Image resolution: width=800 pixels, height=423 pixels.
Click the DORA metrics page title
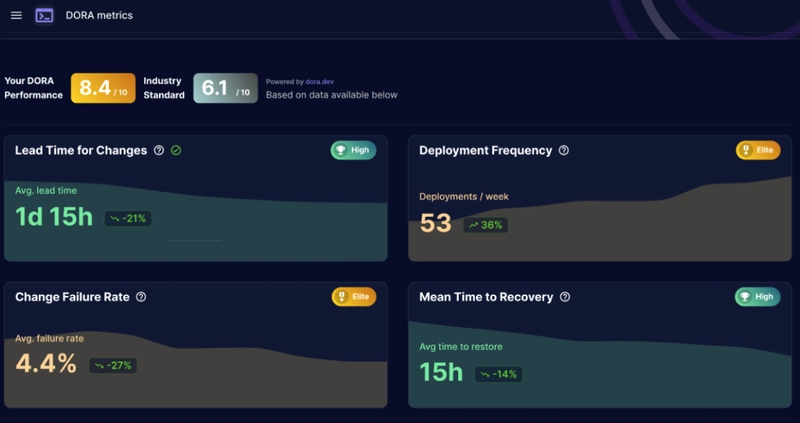pos(99,15)
